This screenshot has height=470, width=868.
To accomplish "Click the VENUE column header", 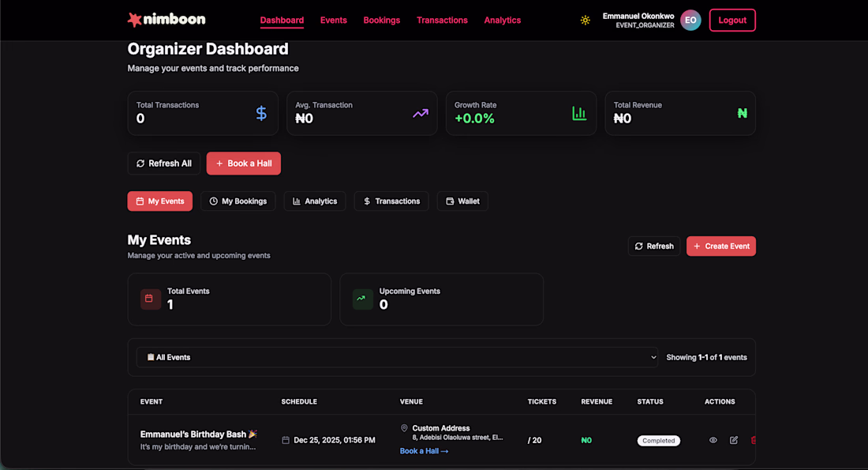I will click(411, 402).
